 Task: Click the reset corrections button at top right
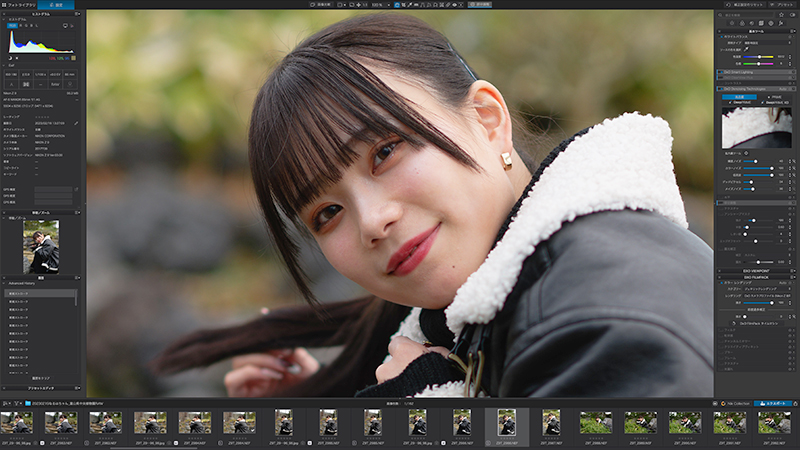(745, 5)
